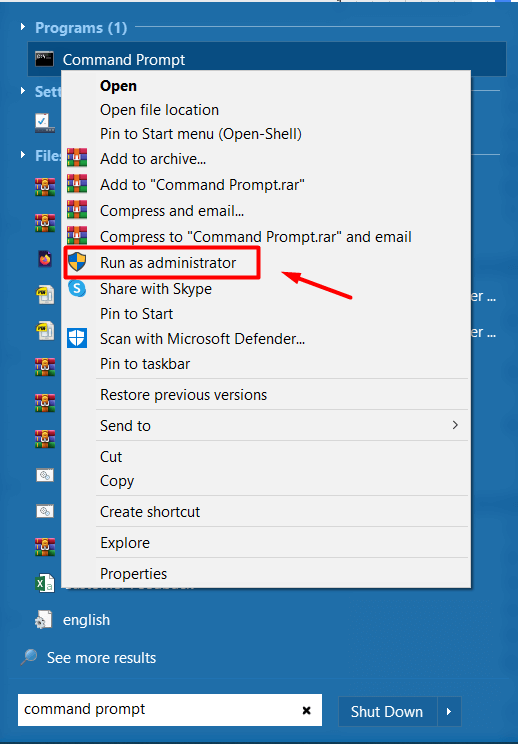This screenshot has height=744, width=518.
Task: Click the english file gear icon
Action: (x=44, y=620)
